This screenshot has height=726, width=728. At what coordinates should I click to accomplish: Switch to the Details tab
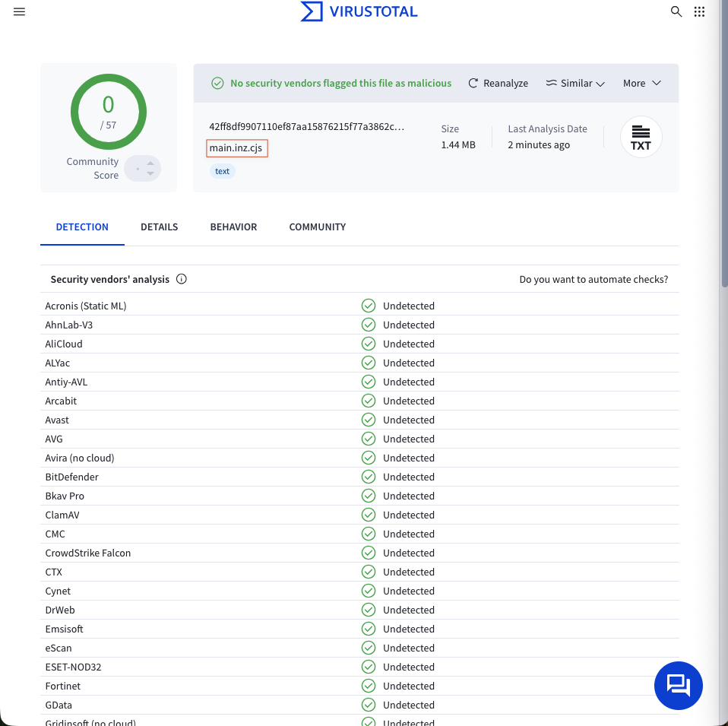point(160,227)
